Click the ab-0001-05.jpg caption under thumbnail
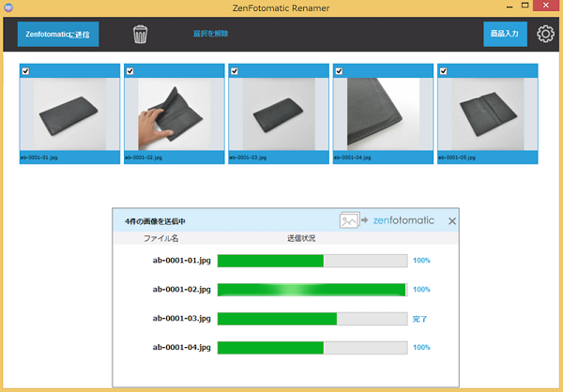Viewport: 563px width, 392px height. pyautogui.click(x=457, y=158)
